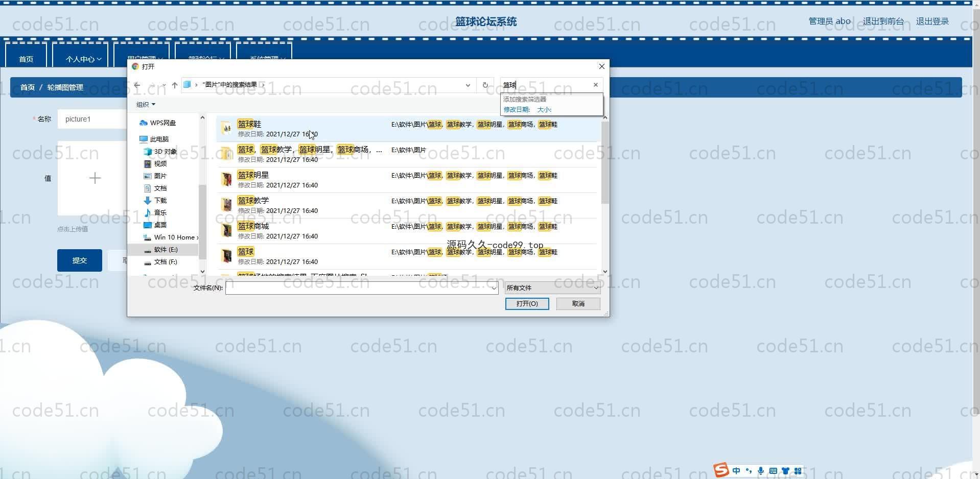980x479 pixels.
Task: Open 音乐 folder in sidebar
Action: (x=155, y=213)
